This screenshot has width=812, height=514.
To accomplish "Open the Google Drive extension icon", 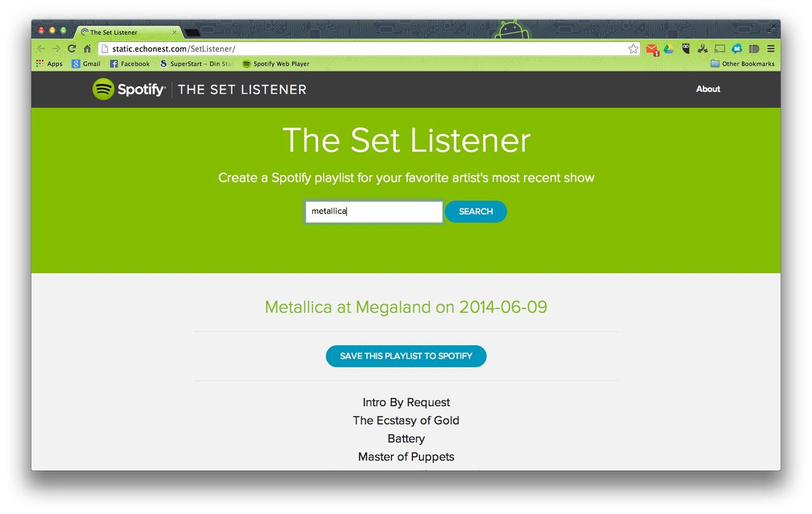I will pyautogui.click(x=669, y=49).
